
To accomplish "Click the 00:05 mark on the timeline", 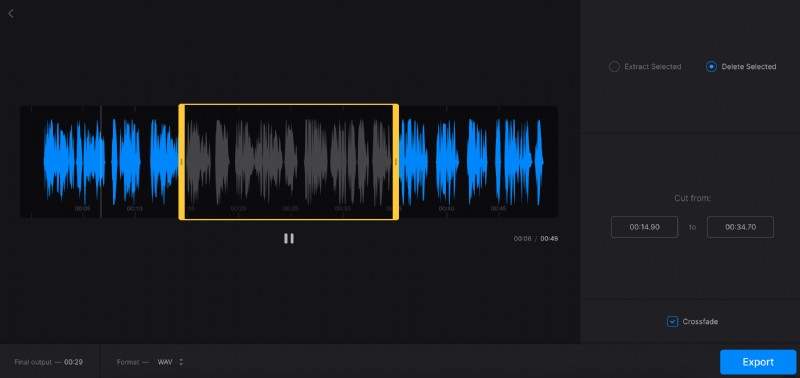I will click(83, 209).
